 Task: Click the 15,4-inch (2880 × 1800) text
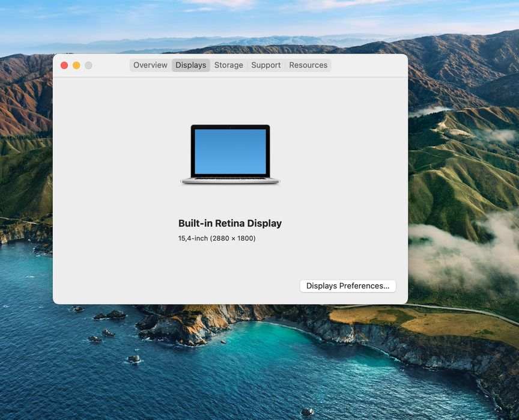217,239
